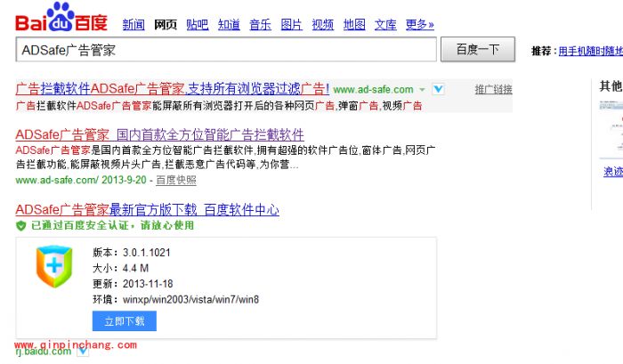Click the green www.ad-safe.com/ 2013-9-20 URL text
This screenshot has height=364, width=623.
coord(81,180)
